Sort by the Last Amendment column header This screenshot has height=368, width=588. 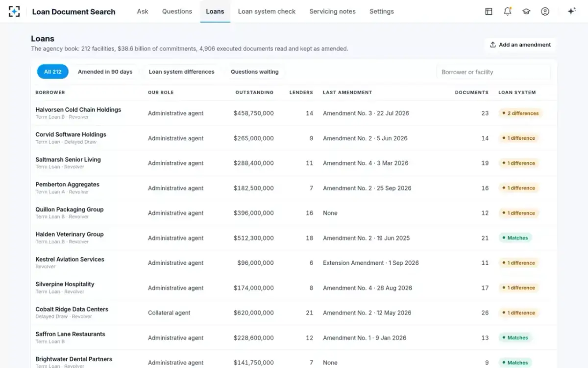pyautogui.click(x=347, y=92)
